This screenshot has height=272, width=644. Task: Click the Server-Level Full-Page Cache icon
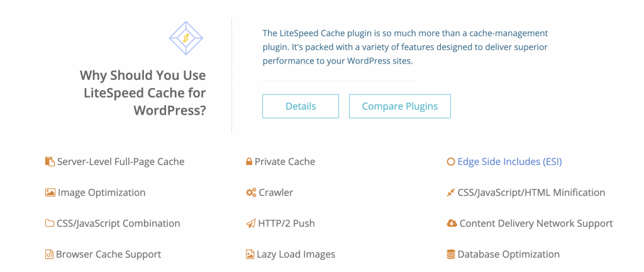pos(50,162)
